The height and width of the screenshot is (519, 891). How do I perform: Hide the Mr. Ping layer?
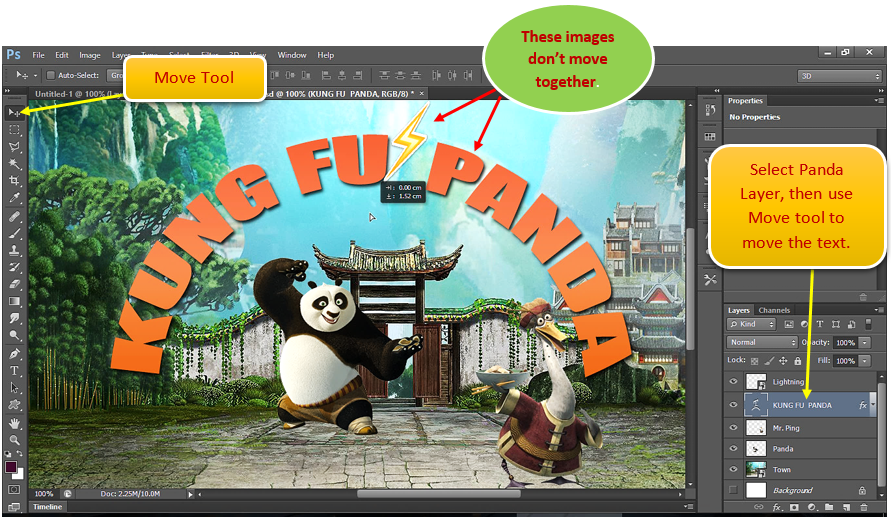pos(733,427)
